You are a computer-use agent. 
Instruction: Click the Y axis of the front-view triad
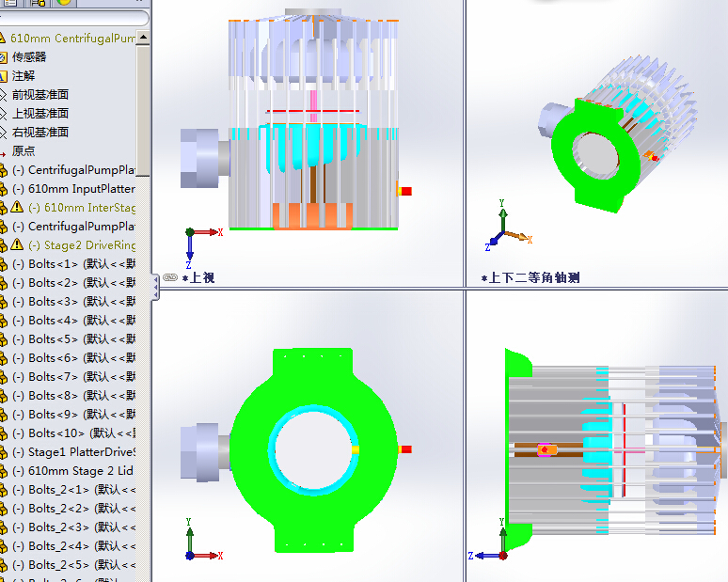pyautogui.click(x=189, y=535)
